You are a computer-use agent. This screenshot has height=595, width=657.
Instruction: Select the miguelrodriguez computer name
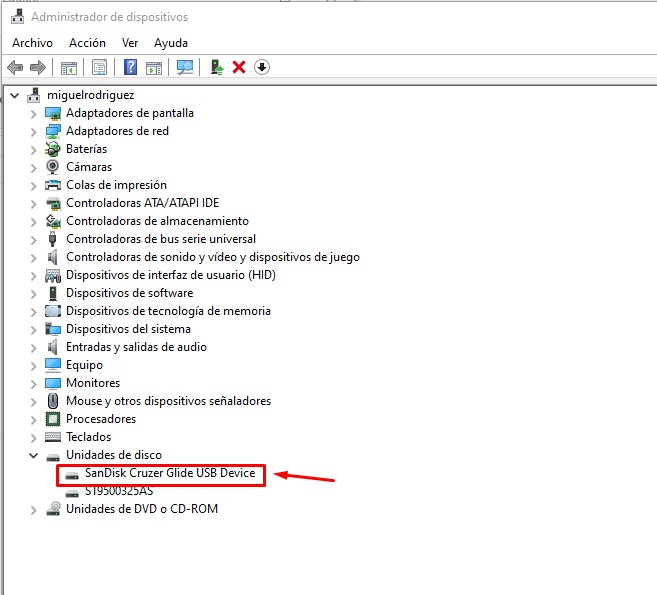tap(91, 95)
